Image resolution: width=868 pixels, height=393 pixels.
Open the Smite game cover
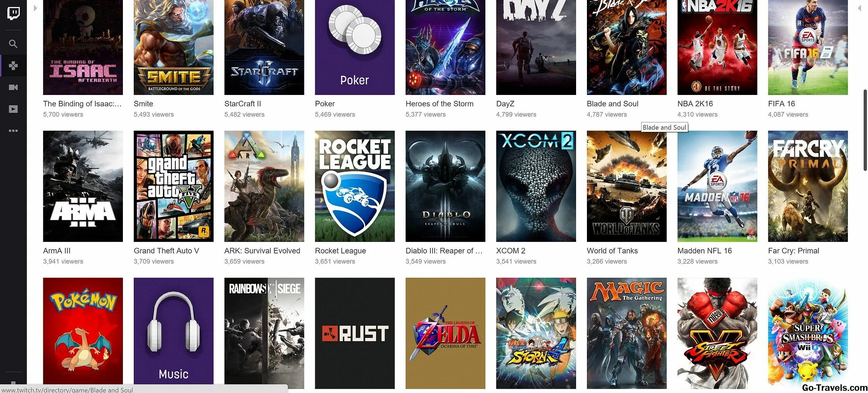click(x=174, y=47)
